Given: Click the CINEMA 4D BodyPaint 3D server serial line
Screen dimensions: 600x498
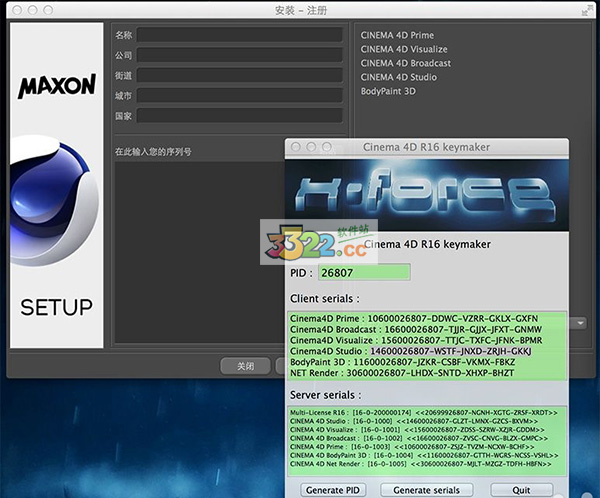Looking at the screenshot, I should click(424, 455).
